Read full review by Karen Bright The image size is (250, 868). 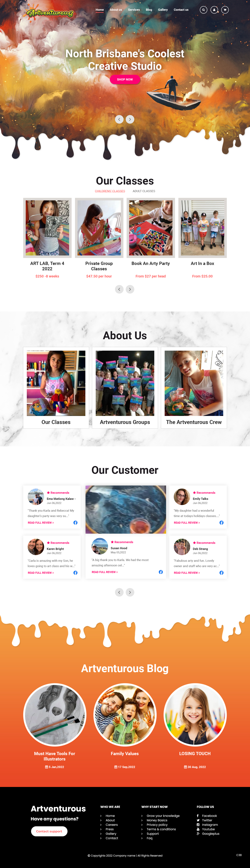pyautogui.click(x=41, y=573)
